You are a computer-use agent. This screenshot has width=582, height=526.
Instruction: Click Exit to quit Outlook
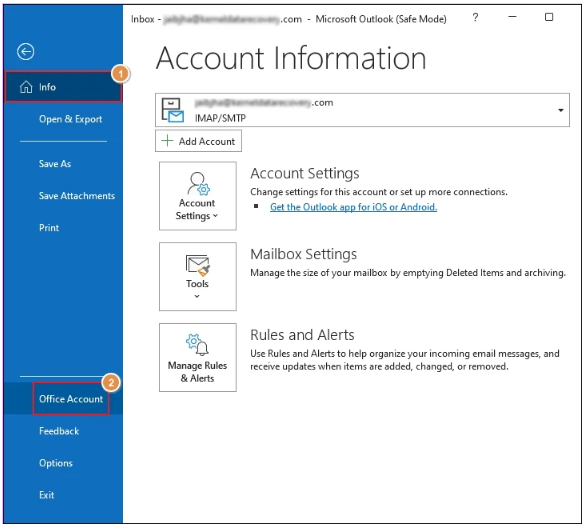(x=46, y=495)
